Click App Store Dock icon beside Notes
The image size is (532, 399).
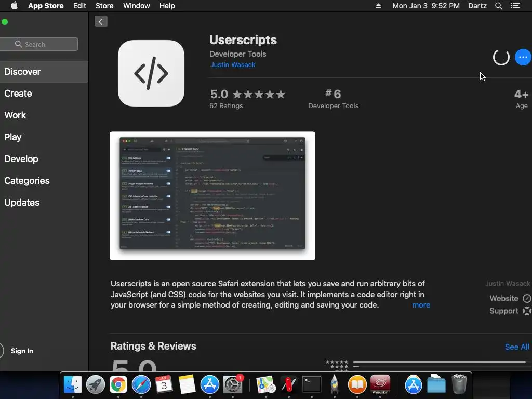tap(210, 385)
